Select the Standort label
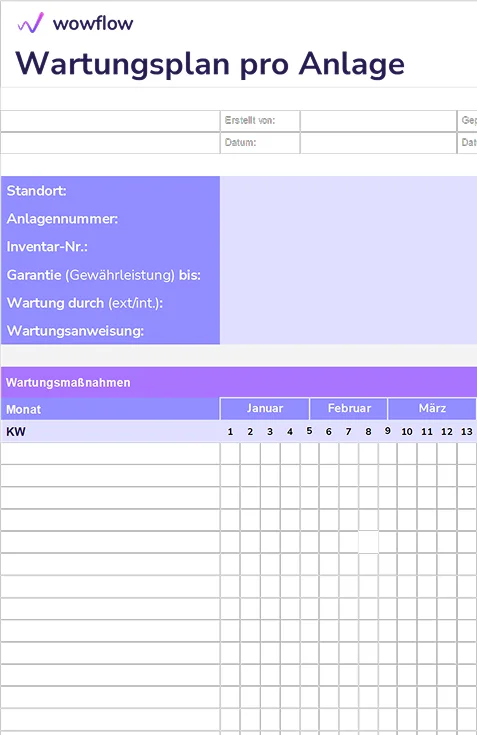477x735 pixels. [37, 191]
